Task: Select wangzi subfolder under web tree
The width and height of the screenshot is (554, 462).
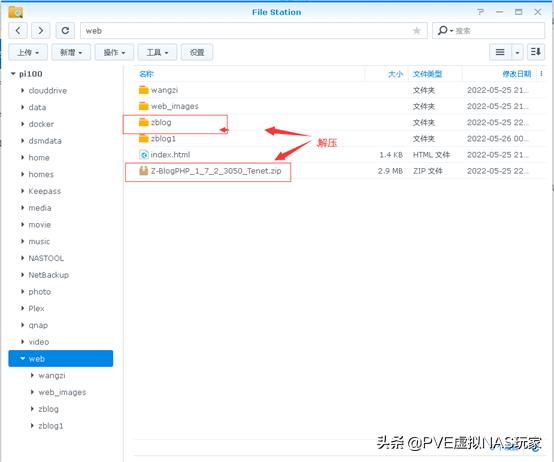Action: tap(52, 375)
